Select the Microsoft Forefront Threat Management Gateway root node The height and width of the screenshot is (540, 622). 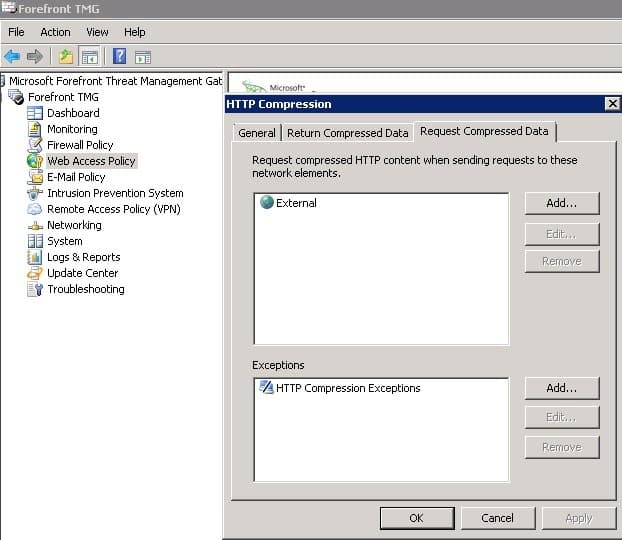pos(115,81)
